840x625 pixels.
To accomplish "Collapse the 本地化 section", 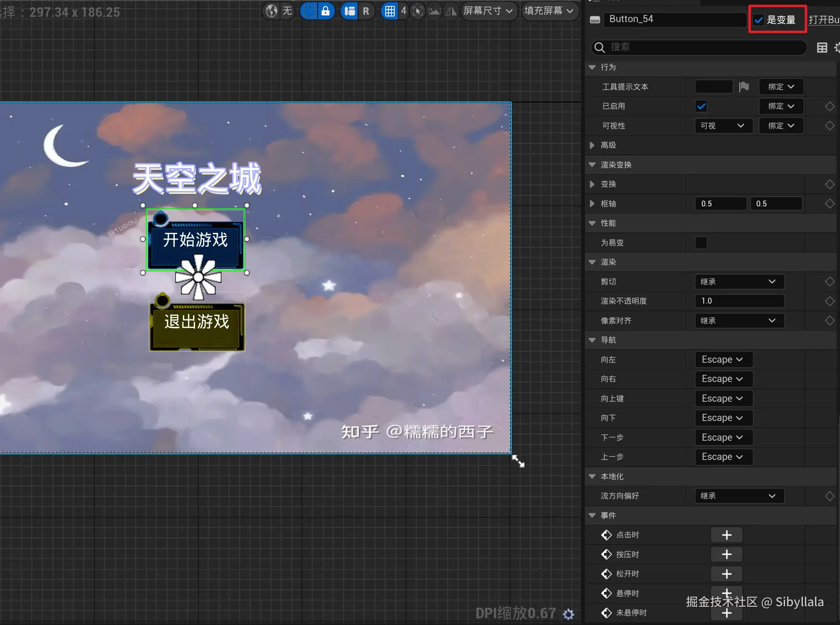I will [592, 476].
